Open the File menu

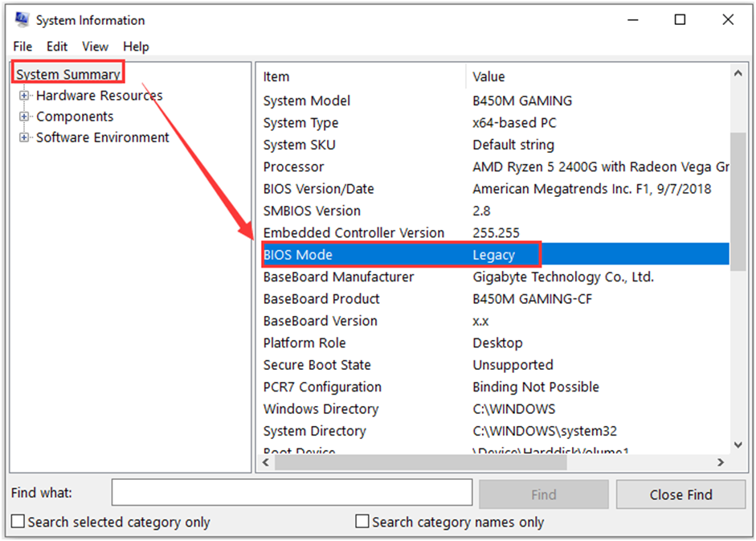click(x=22, y=47)
